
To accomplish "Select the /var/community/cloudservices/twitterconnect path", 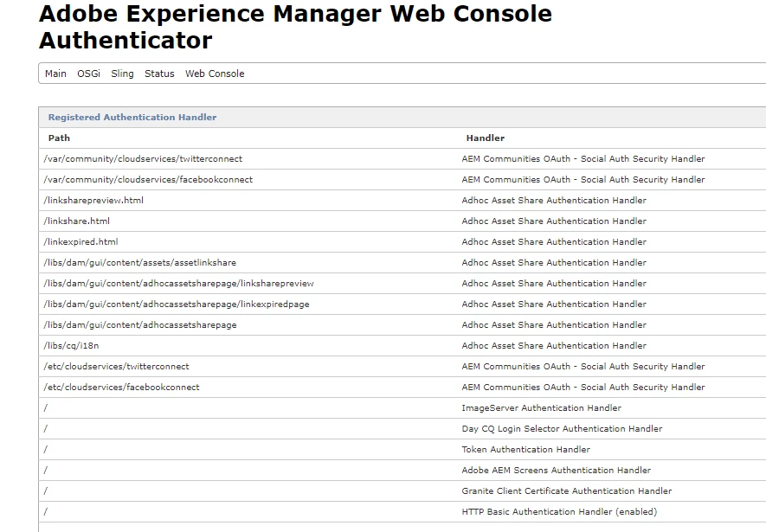I will 143,159.
